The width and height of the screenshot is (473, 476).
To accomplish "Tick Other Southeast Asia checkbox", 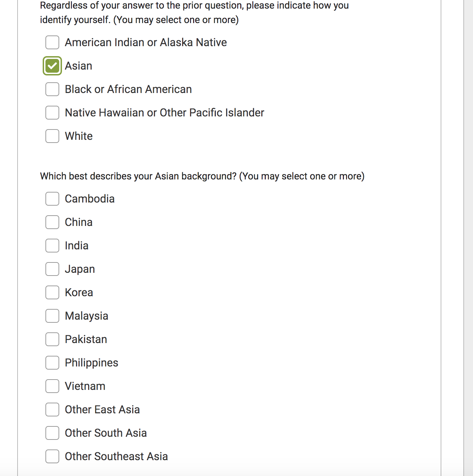I will pyautogui.click(x=52, y=456).
